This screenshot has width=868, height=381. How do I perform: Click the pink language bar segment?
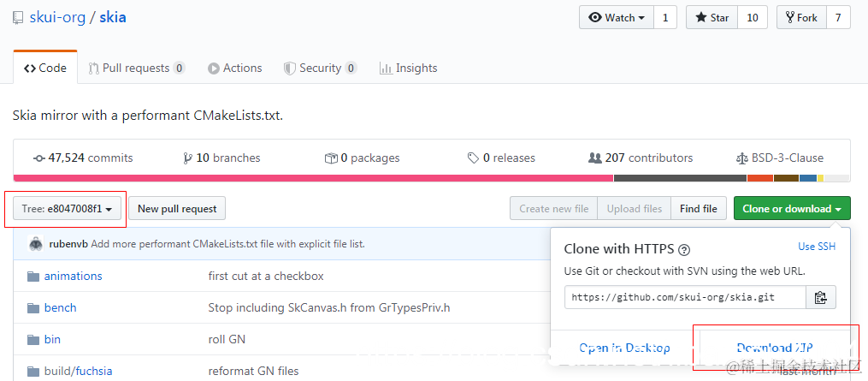coord(313,178)
